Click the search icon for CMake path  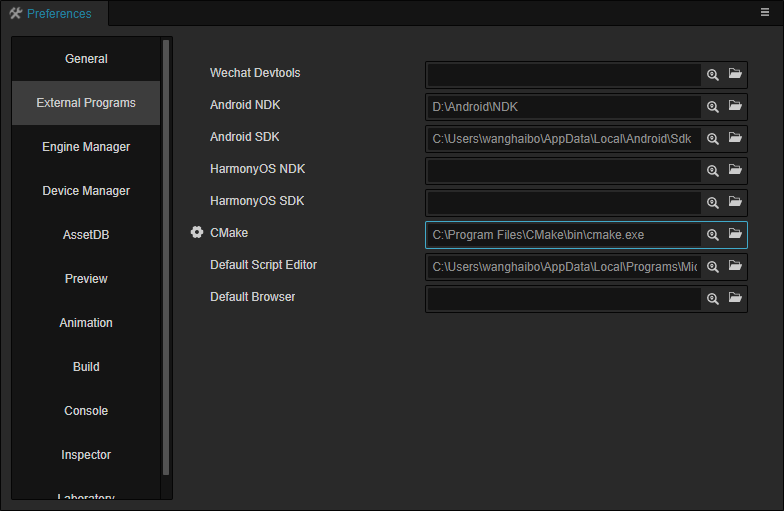click(712, 235)
